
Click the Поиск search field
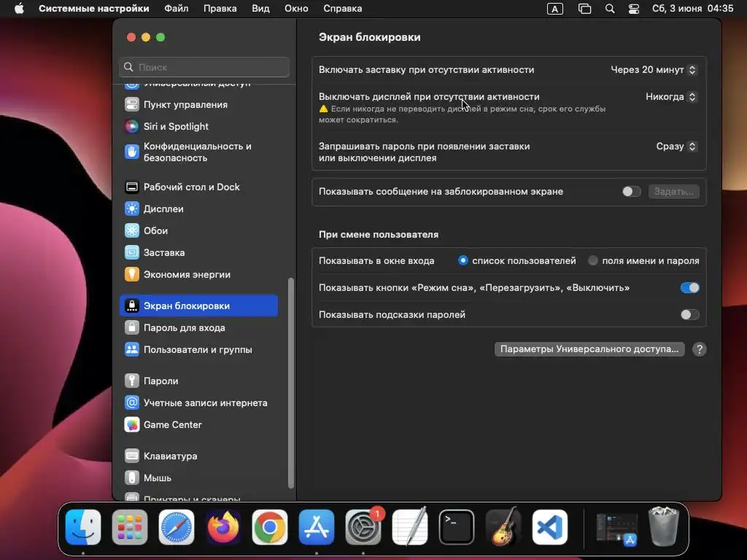click(204, 67)
